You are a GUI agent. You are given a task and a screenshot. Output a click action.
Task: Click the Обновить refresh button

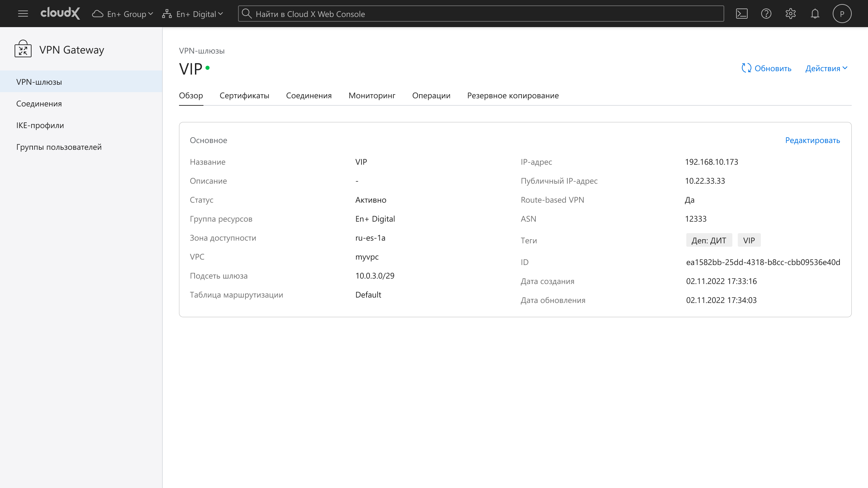point(766,68)
